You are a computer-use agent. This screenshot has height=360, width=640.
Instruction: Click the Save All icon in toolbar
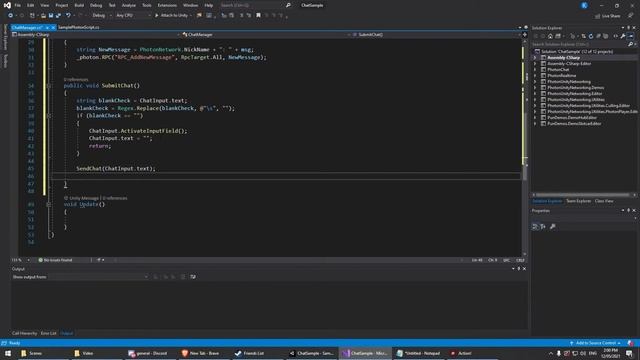[x=58, y=16]
